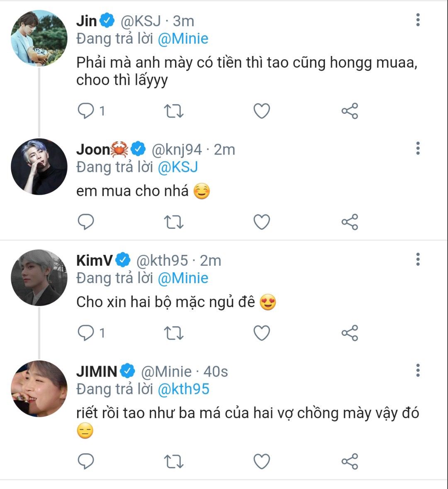Open more options on Jin's tweet

[418, 20]
